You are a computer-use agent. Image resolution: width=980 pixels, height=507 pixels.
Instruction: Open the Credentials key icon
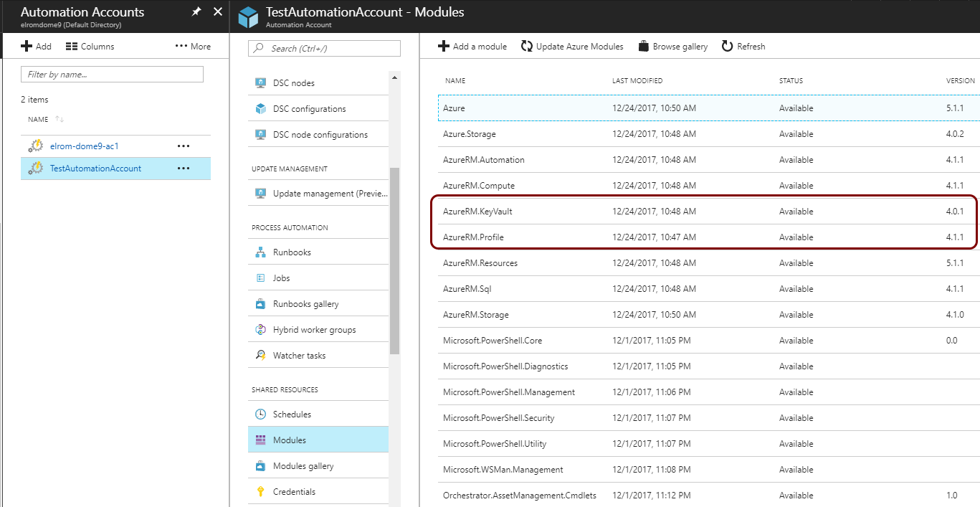[260, 492]
